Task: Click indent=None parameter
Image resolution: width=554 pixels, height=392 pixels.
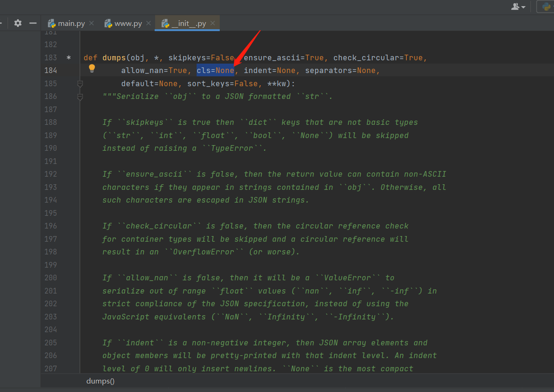Action: (x=270, y=70)
